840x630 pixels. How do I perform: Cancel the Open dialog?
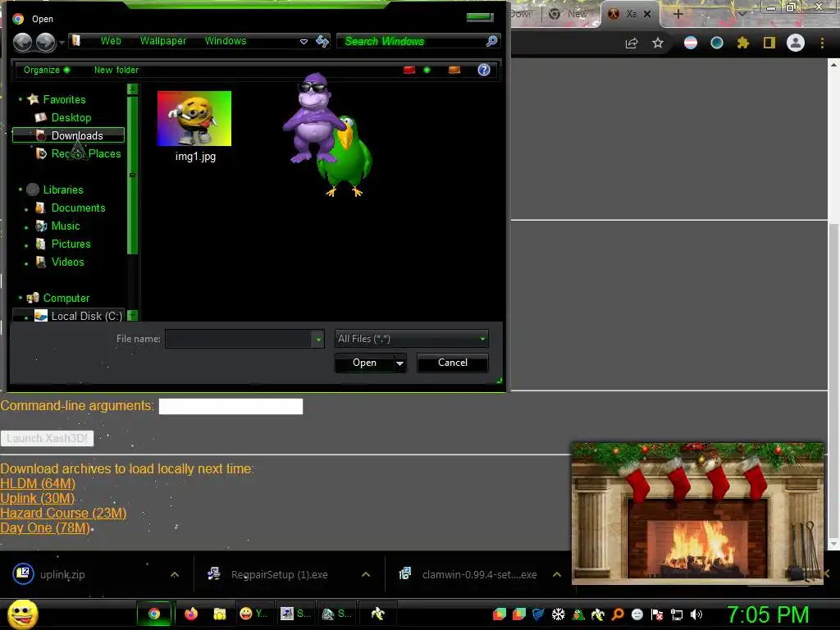(x=453, y=363)
